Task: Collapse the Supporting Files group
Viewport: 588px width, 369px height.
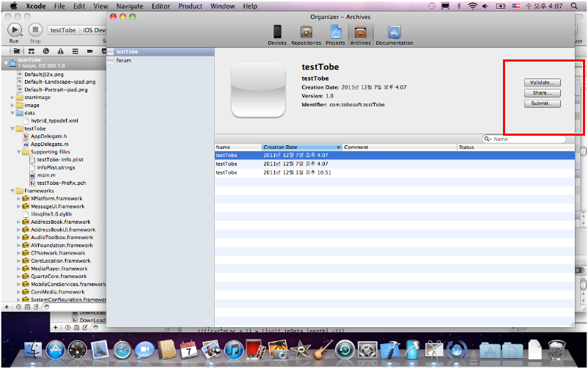Action: [x=19, y=152]
